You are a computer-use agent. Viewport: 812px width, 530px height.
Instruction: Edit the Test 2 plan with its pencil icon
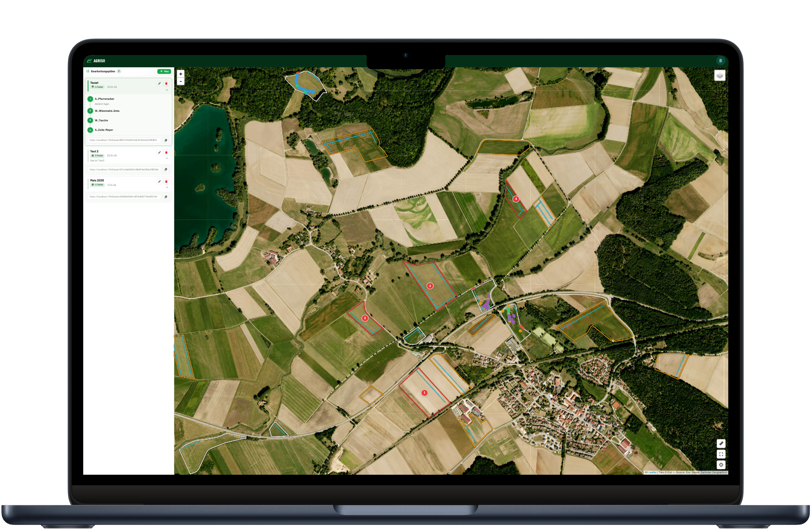(159, 153)
